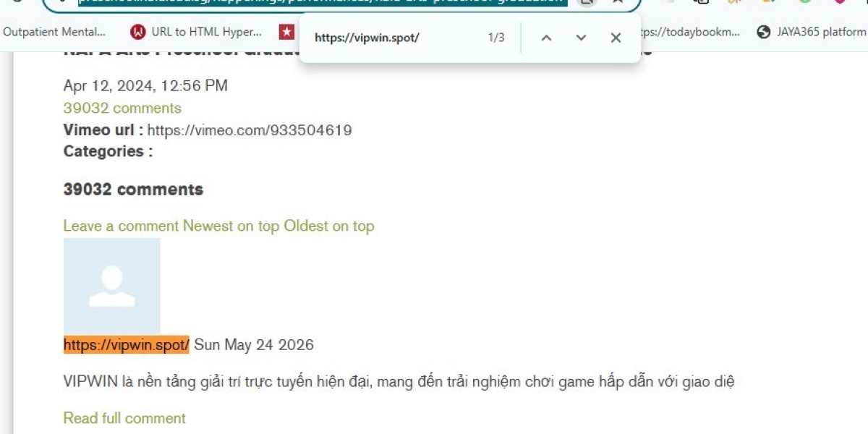Sort comments Newest on top
This screenshot has width=868, height=434.
(x=231, y=226)
